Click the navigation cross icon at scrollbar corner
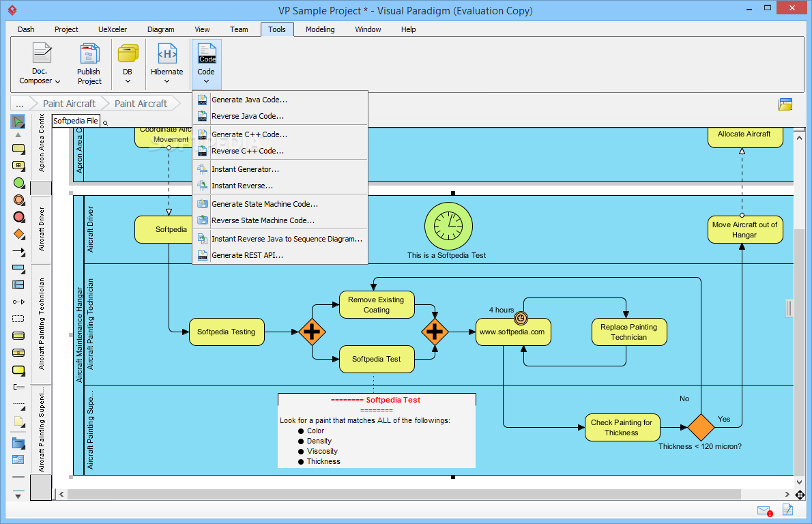 click(800, 495)
